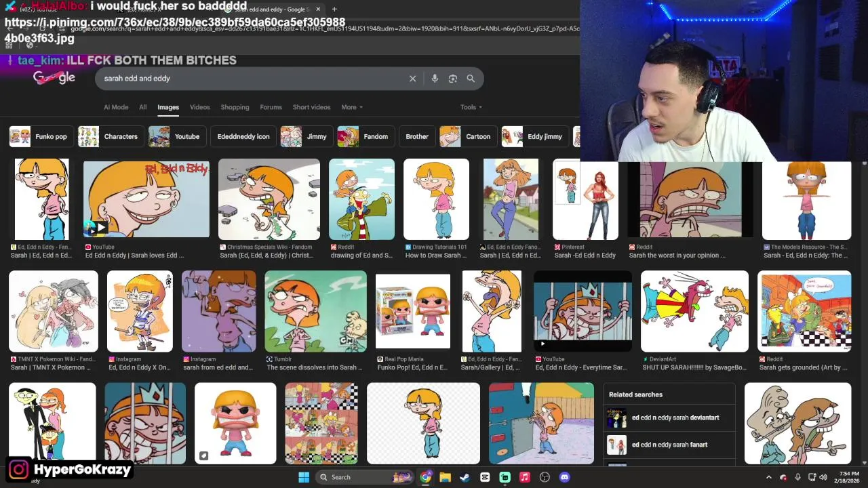Open 'drawing of Ed and S...' Reddit image

coord(361,199)
